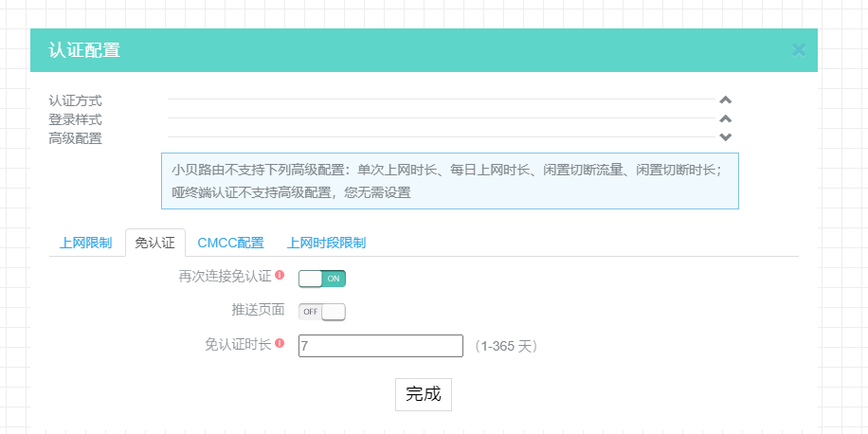Click info icon beside 免认证时长
The width and height of the screenshot is (868, 434).
coord(280,344)
